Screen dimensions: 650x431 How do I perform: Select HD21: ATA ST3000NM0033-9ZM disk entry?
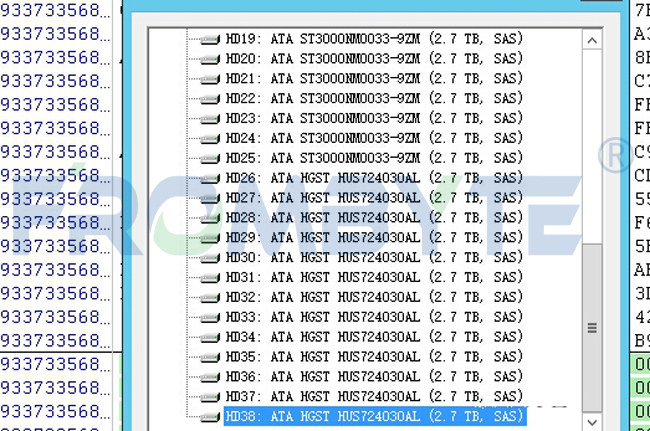(x=375, y=79)
